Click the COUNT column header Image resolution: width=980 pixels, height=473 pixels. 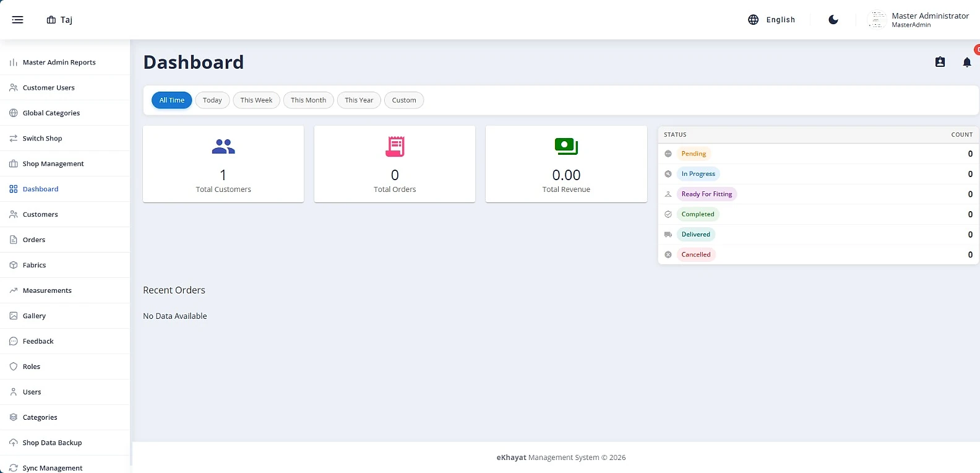(961, 134)
